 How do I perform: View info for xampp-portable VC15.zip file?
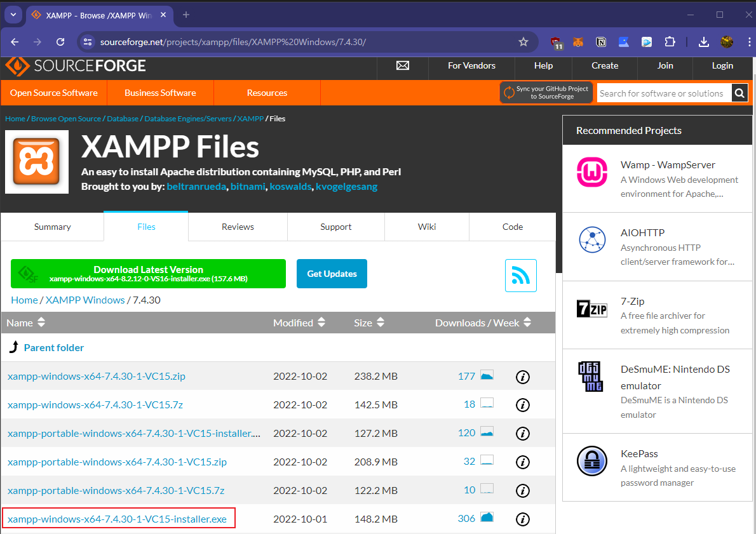pos(523,462)
